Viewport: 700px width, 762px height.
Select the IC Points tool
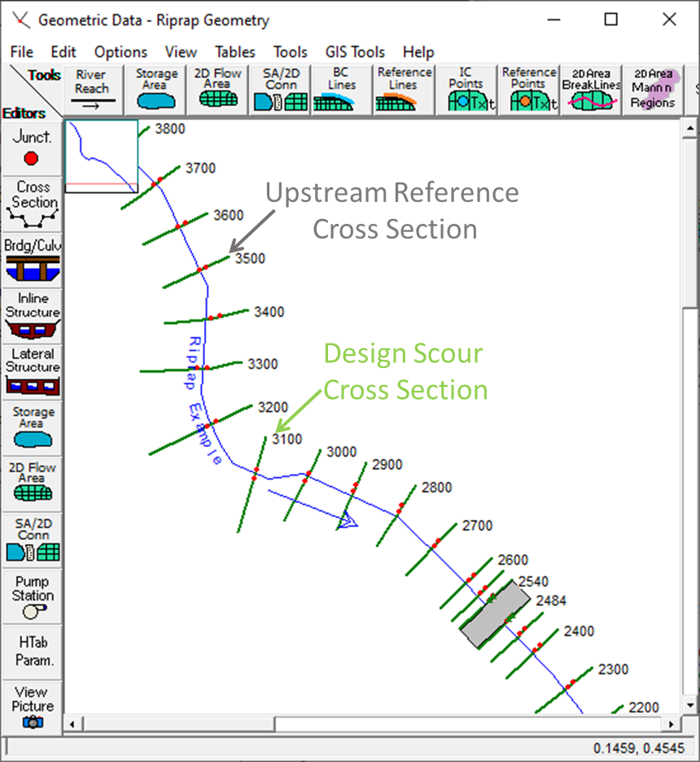(466, 90)
